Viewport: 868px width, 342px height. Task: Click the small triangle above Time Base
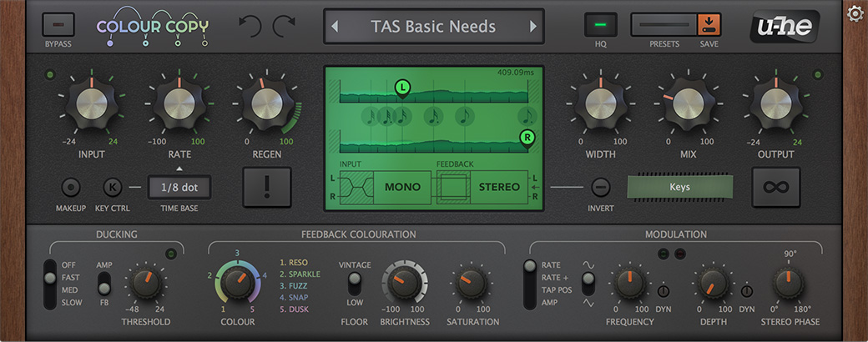pos(179,168)
